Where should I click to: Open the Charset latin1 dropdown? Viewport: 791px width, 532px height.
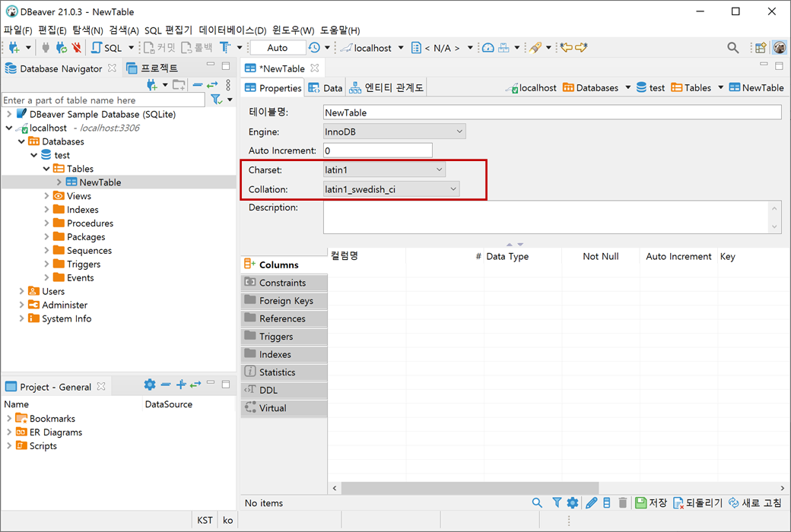[384, 170]
